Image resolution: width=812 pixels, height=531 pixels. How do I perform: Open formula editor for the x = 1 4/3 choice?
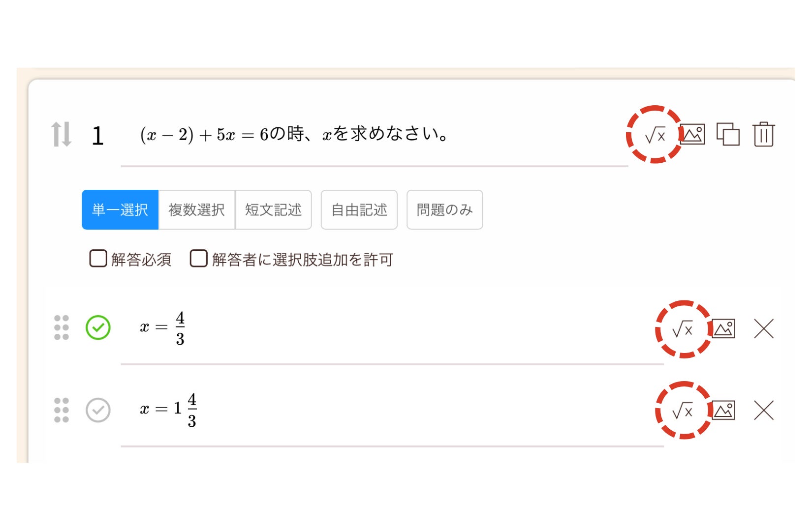coord(683,411)
